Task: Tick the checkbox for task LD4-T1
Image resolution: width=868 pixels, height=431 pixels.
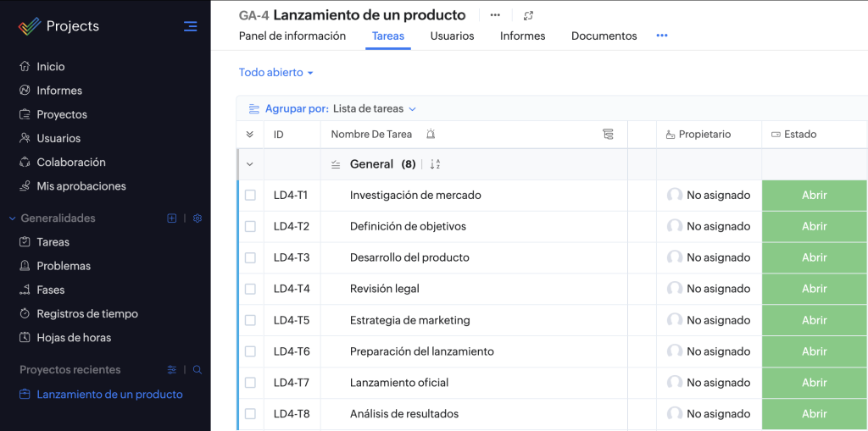Action: coord(250,195)
